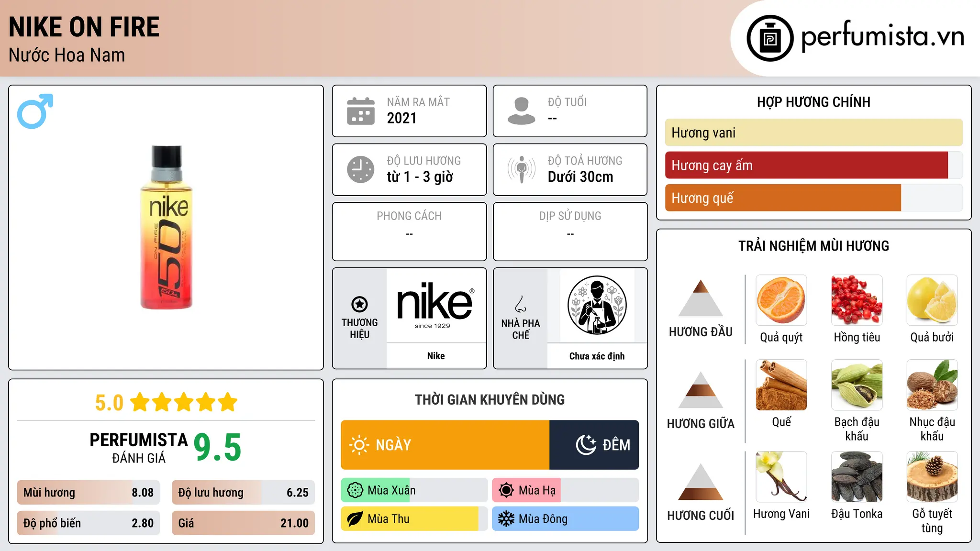This screenshot has width=980, height=551.
Task: Click the snowflake icon for Mùa Đông
Action: (x=506, y=519)
